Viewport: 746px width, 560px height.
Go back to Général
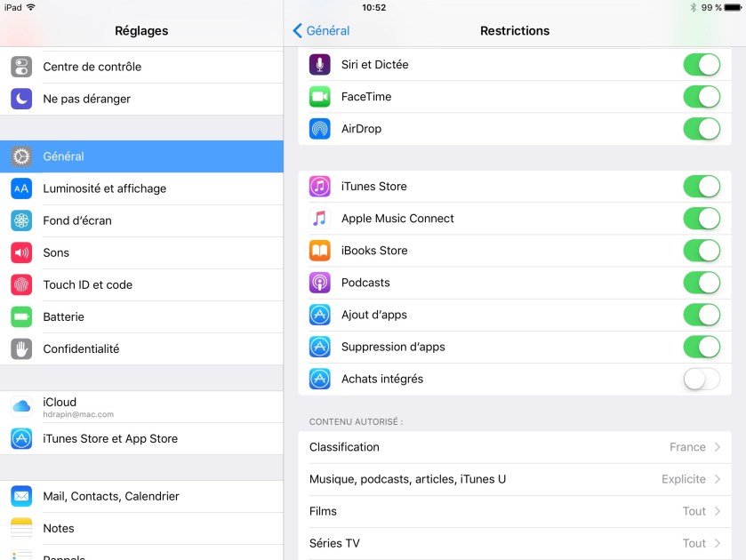click(321, 30)
